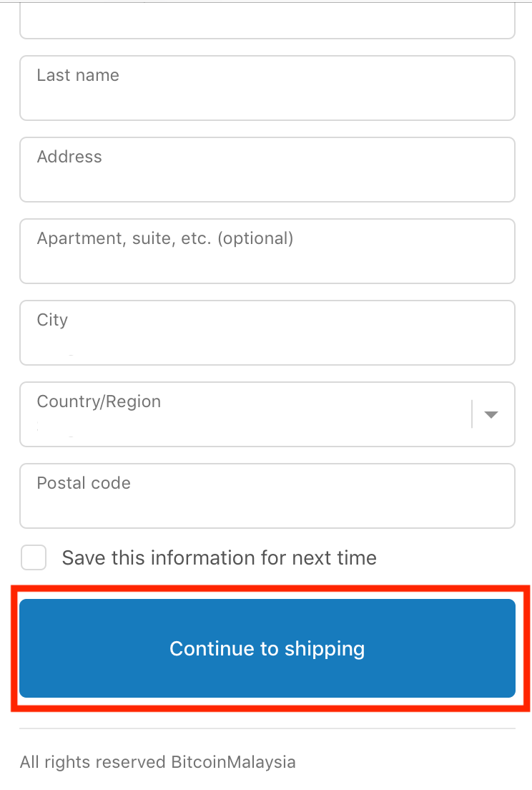Open the Country/Region selector

243,414
